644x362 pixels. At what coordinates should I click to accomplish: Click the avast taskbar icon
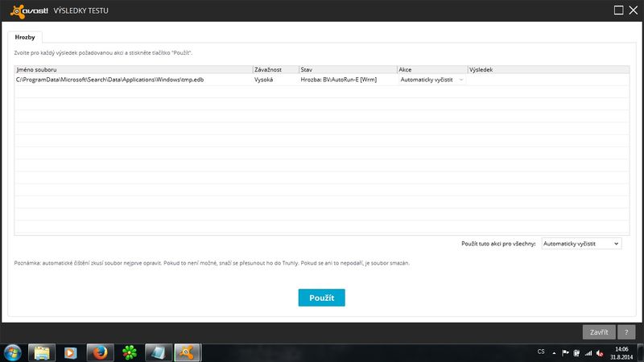(x=188, y=352)
